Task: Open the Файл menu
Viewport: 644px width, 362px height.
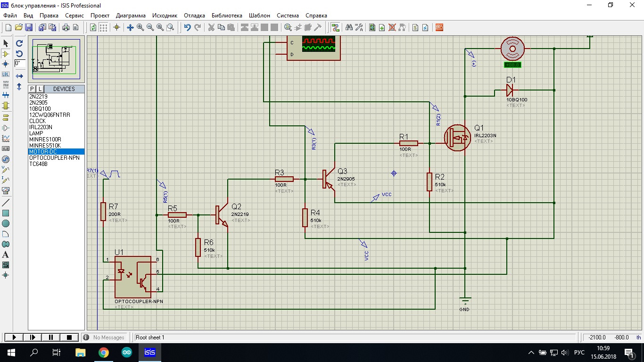Action: tap(10, 16)
